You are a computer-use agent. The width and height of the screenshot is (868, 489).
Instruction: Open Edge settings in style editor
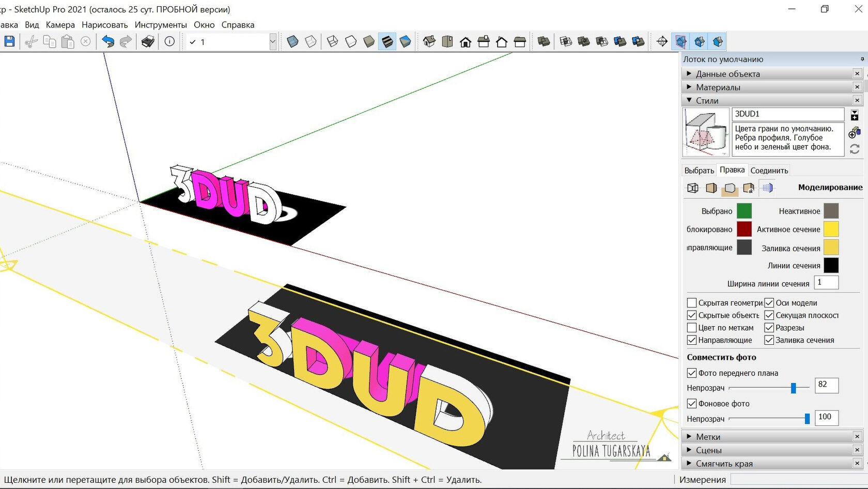pyautogui.click(x=693, y=188)
